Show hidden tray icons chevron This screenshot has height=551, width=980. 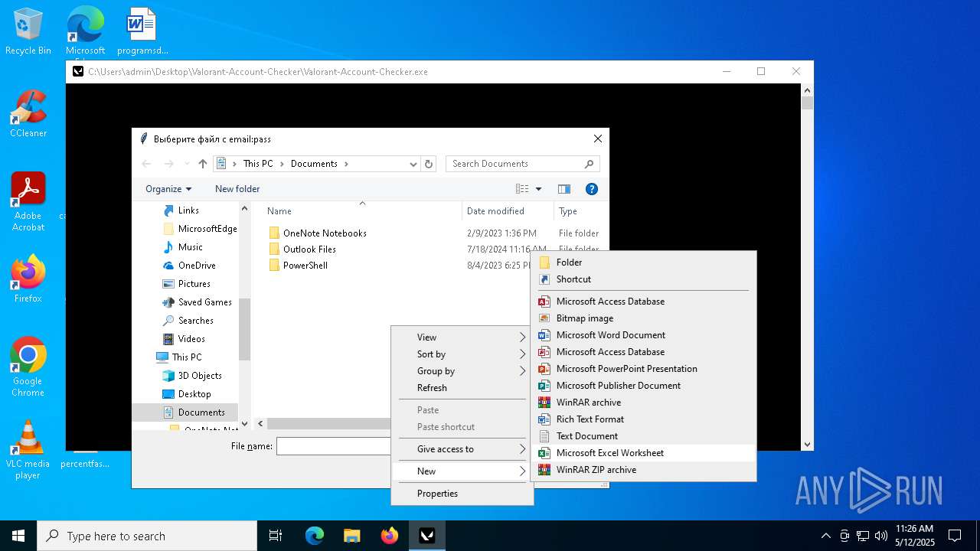[x=825, y=536]
